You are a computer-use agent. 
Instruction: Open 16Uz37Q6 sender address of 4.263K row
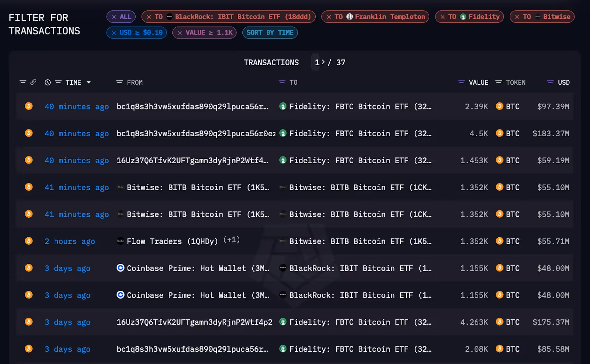pos(194,322)
